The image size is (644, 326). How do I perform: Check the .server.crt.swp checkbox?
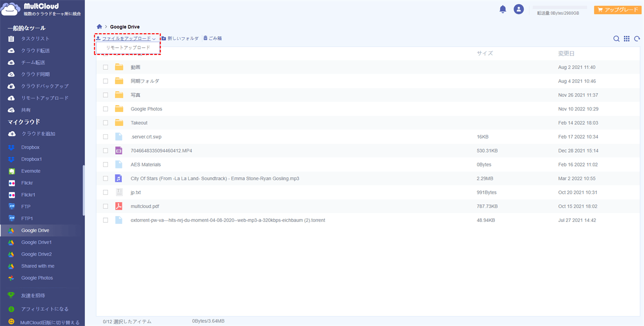(106, 136)
